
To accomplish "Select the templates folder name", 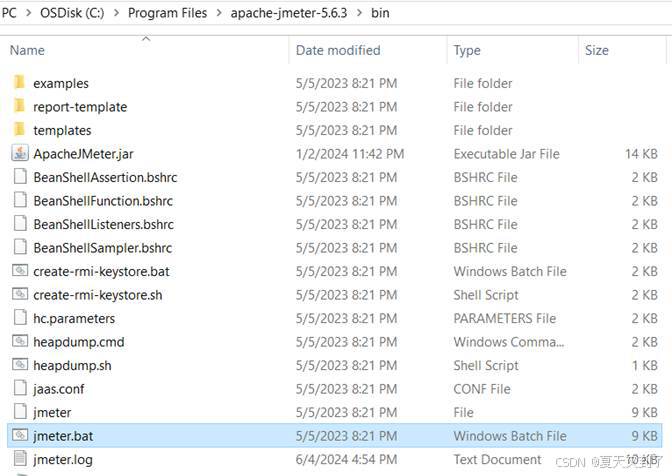I will (x=62, y=130).
